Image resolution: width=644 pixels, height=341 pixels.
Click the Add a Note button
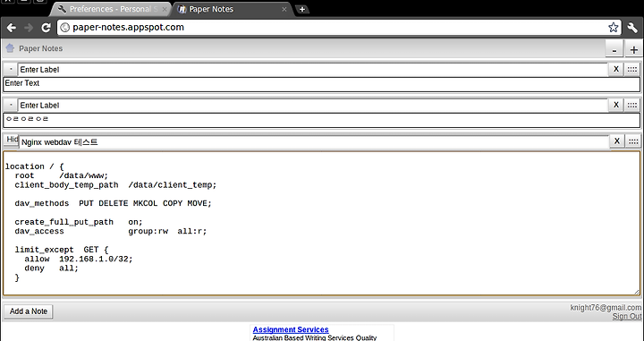click(29, 311)
